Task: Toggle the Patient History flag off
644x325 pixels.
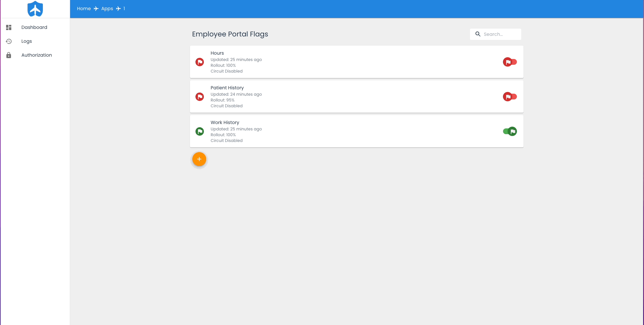Action: (x=509, y=96)
